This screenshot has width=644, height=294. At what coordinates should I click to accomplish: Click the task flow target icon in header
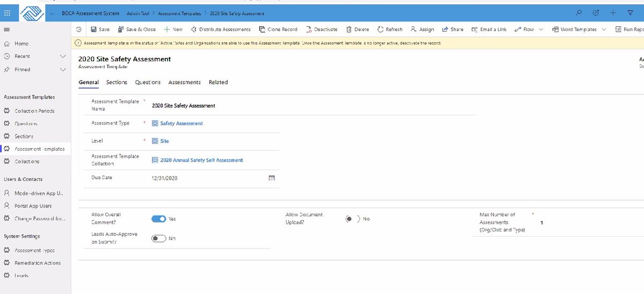pyautogui.click(x=596, y=13)
